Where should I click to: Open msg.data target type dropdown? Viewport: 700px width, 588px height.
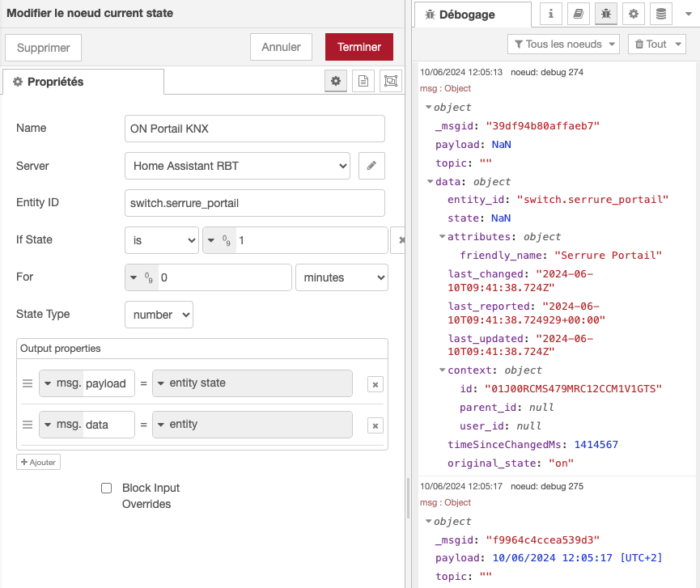coord(62,425)
